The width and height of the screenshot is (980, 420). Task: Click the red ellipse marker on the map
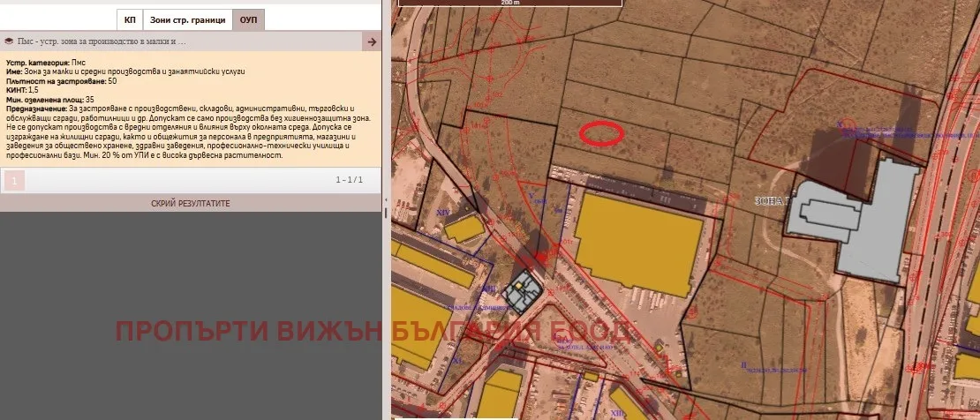(x=601, y=133)
